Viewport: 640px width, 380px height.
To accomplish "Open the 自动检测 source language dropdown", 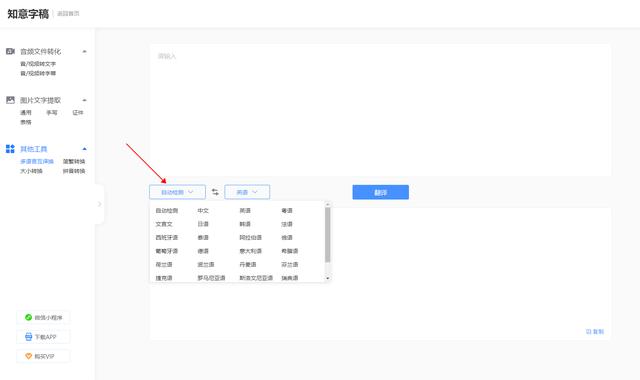I will (177, 192).
